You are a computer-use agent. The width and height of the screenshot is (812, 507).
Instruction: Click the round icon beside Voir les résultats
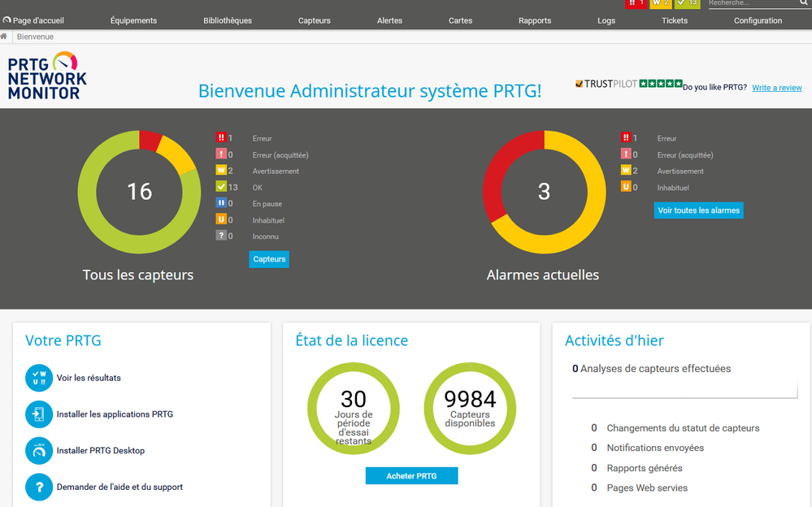[x=39, y=378]
